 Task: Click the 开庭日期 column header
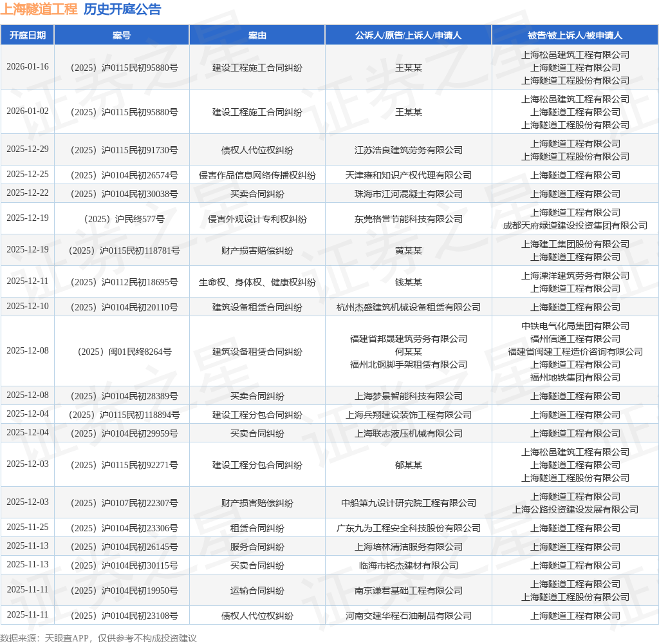tap(28, 35)
